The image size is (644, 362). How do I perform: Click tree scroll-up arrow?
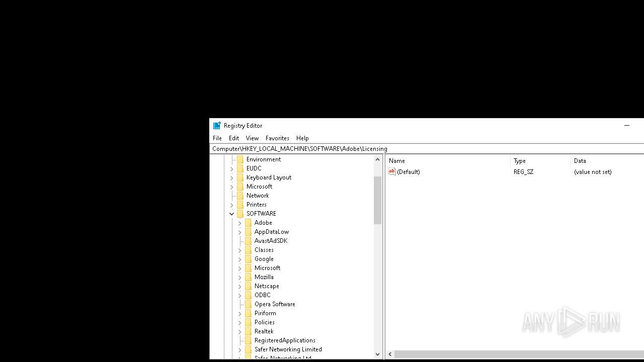(x=378, y=159)
